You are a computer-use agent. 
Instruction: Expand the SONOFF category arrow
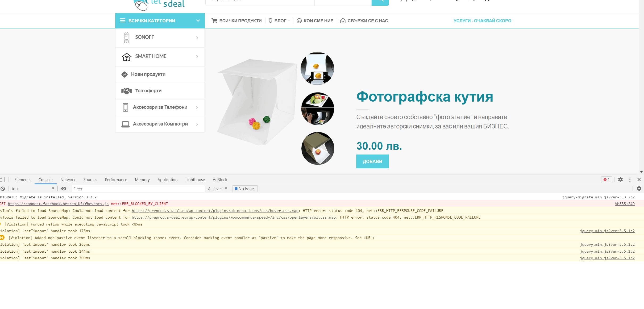(197, 38)
